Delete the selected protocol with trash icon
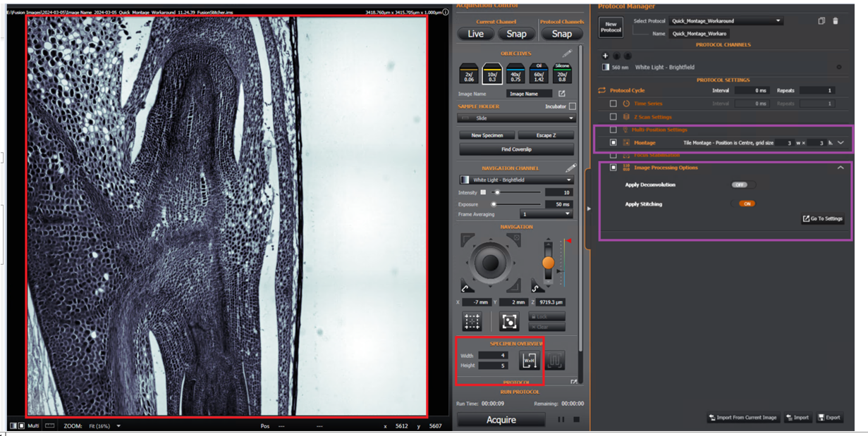 point(836,21)
